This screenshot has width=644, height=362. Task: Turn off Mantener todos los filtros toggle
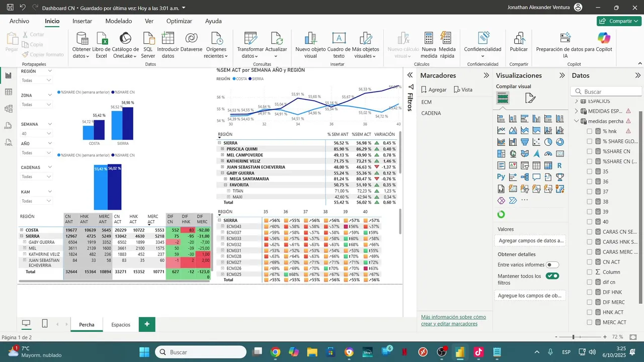click(552, 276)
